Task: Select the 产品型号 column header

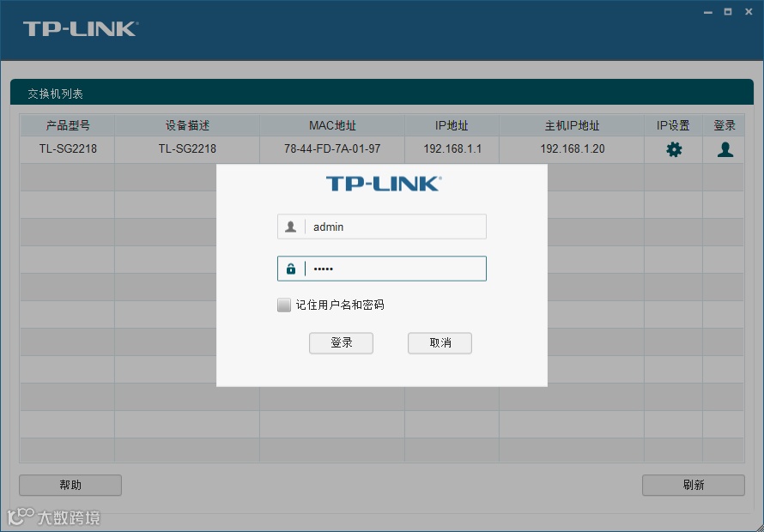Action: click(x=67, y=125)
